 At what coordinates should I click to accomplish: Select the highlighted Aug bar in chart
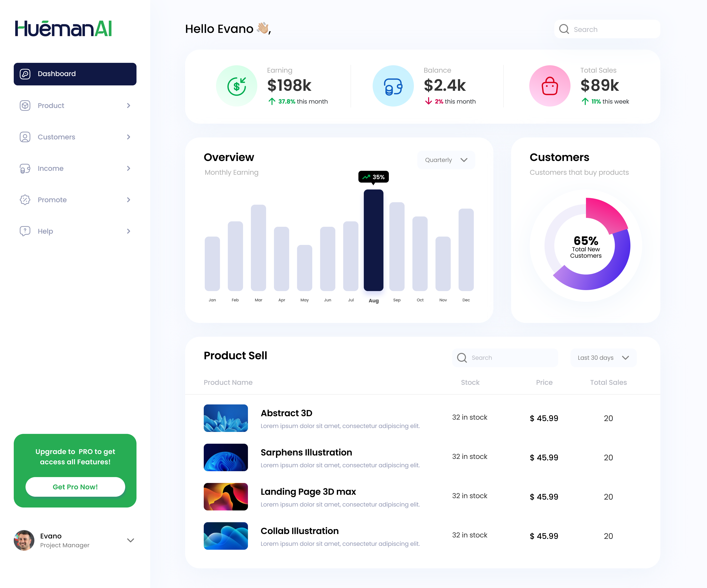(x=373, y=240)
